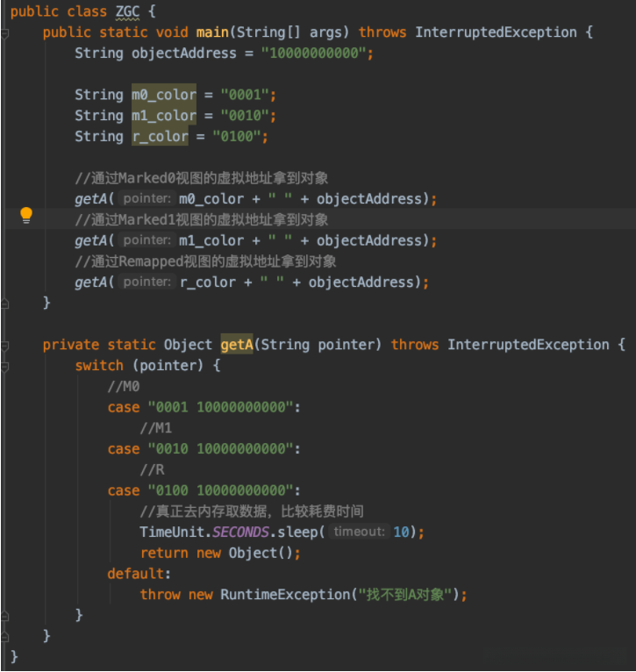Viewport: 636px width, 672px height.
Task: Click the //M1 comment
Action: [156, 428]
